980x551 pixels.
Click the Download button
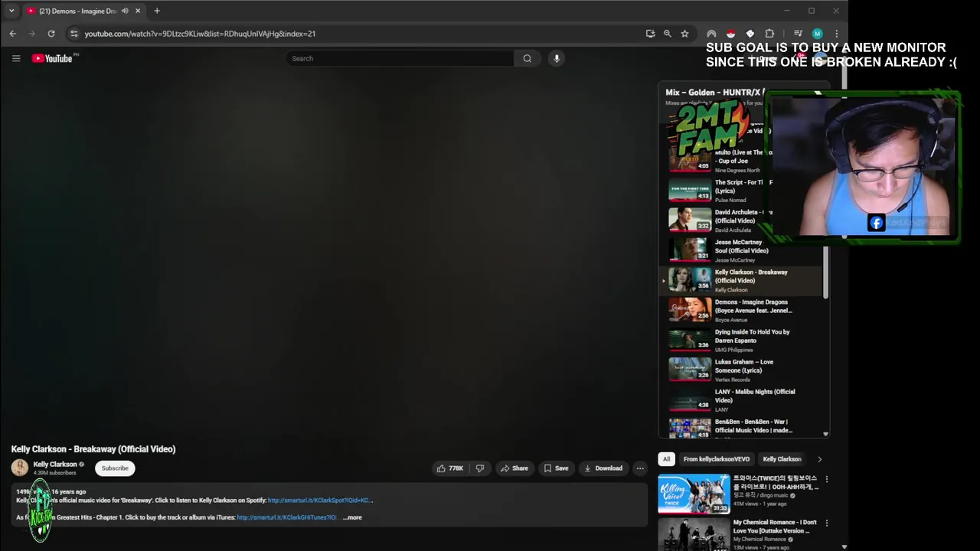pyautogui.click(x=603, y=468)
